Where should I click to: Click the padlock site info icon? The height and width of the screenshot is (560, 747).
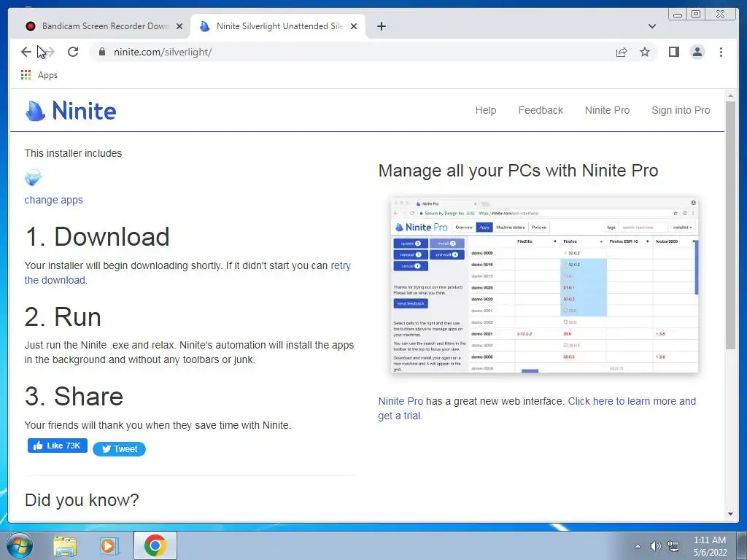102,52
